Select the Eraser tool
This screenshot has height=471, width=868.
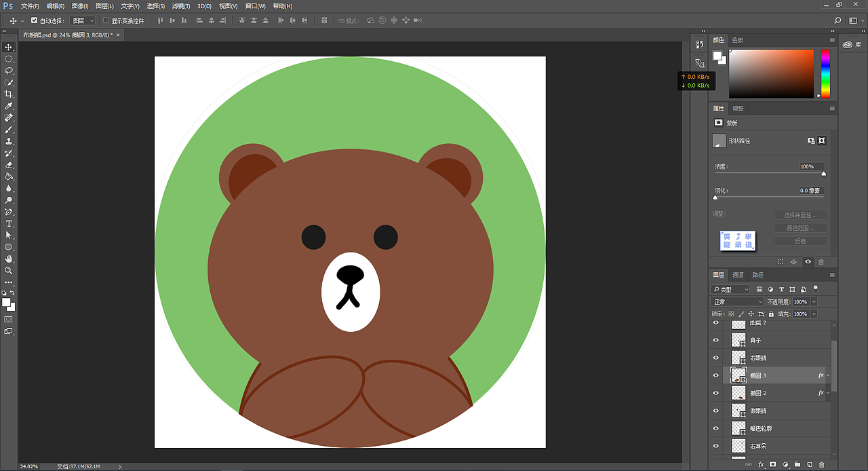tap(9, 165)
